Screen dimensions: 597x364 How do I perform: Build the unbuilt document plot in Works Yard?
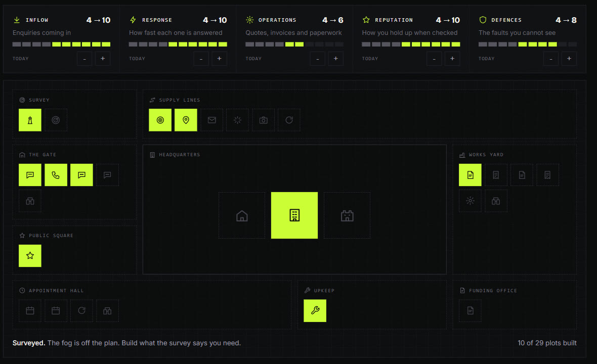coord(522,175)
